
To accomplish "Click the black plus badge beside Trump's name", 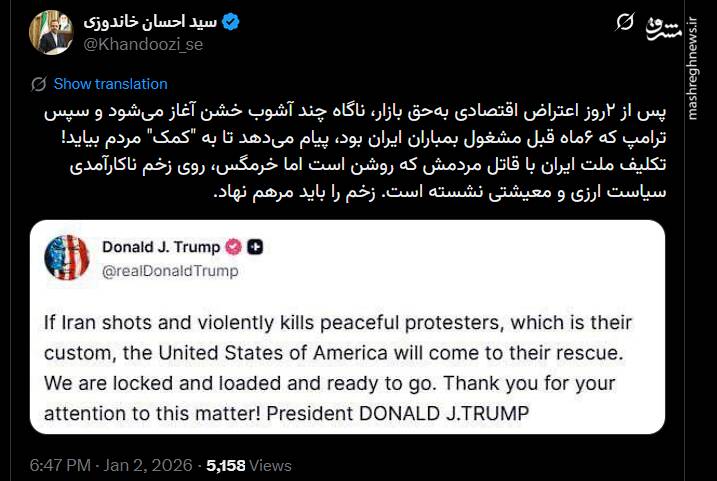I will pyautogui.click(x=255, y=245).
